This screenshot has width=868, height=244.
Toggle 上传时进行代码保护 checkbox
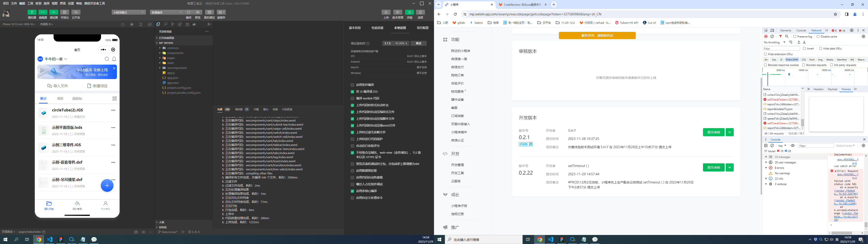pyautogui.click(x=352, y=139)
